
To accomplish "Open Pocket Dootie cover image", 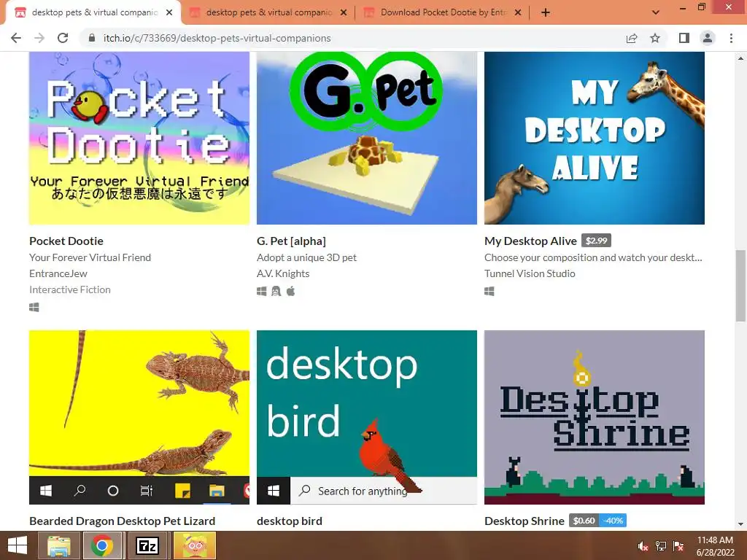I will [139, 138].
